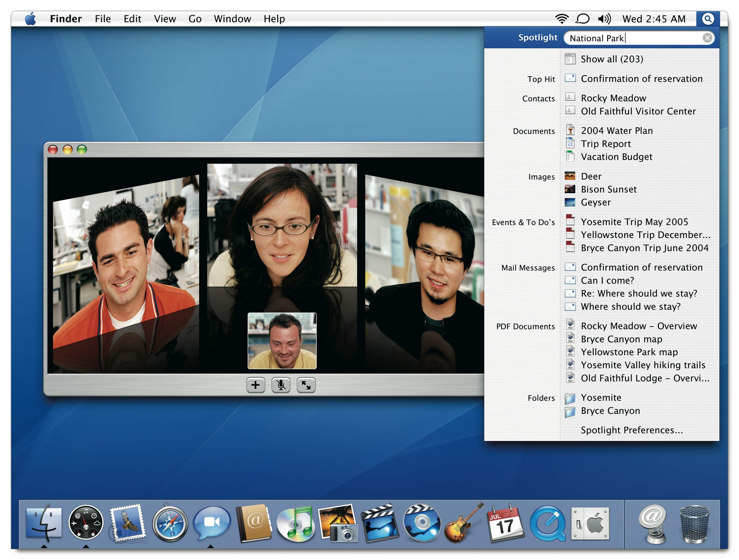Clear the Spotlight search field
The width and height of the screenshot is (739, 560).
pyautogui.click(x=707, y=38)
